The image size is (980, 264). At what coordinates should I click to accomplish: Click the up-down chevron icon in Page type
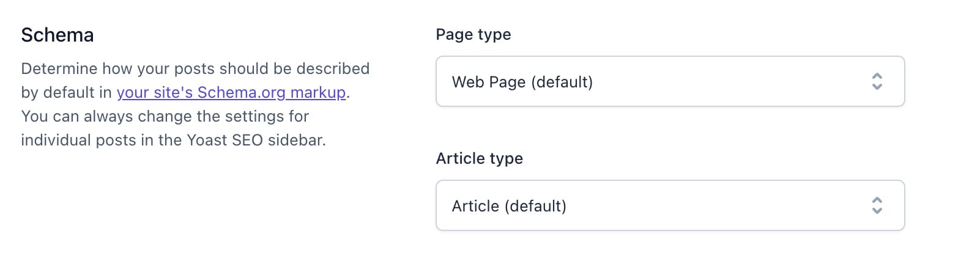pos(877,81)
